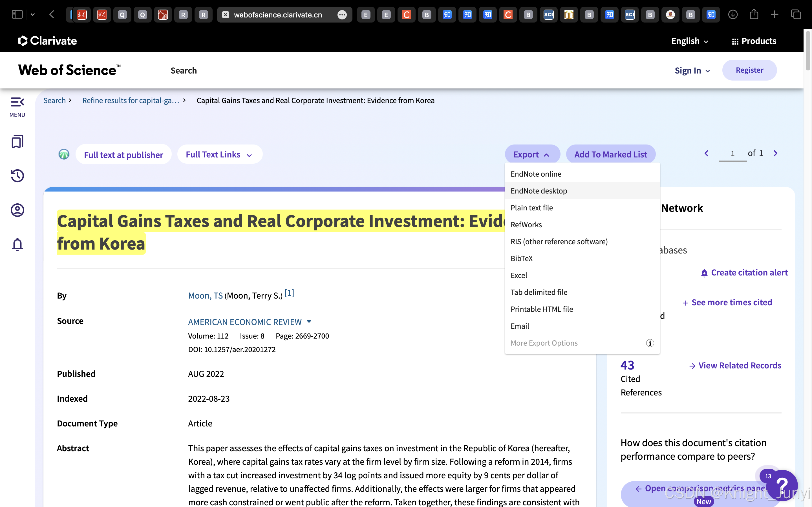Click the browser downloads icon

(x=733, y=14)
